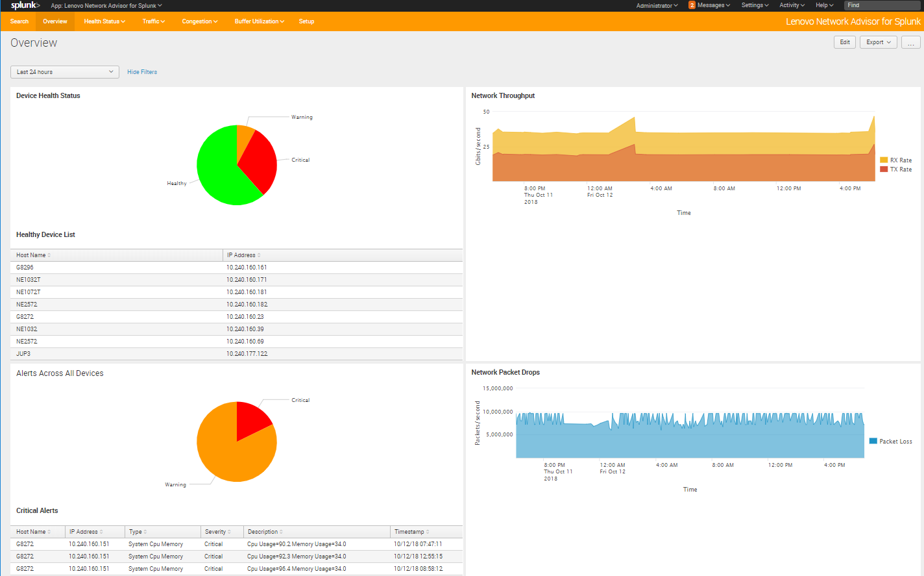
Task: Click IP address 10.240.160.69
Action: [x=245, y=342]
